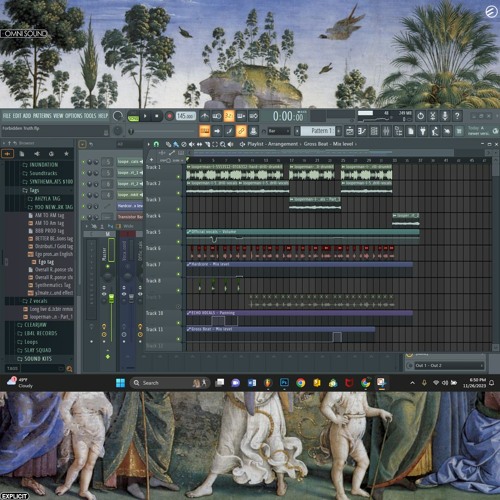Viewport: 500px width, 500px height.
Task: Toggle Song/Pattern mode switch
Action: [x=133, y=116]
